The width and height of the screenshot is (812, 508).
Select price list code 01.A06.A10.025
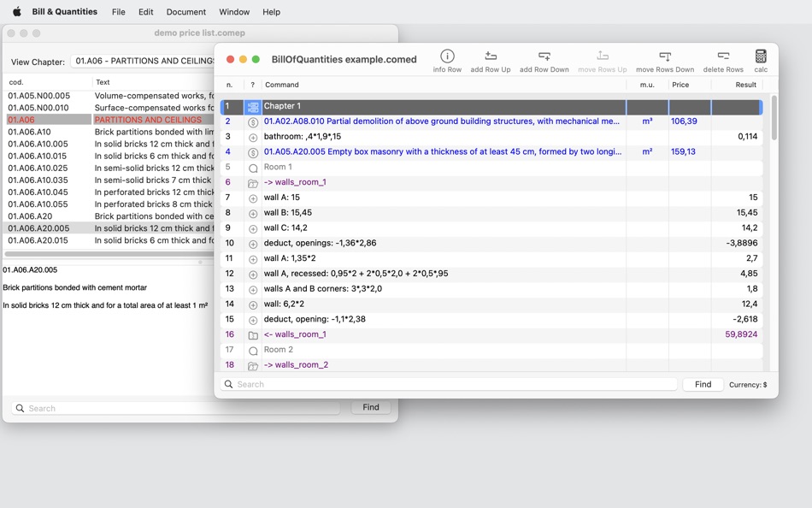coord(109,168)
